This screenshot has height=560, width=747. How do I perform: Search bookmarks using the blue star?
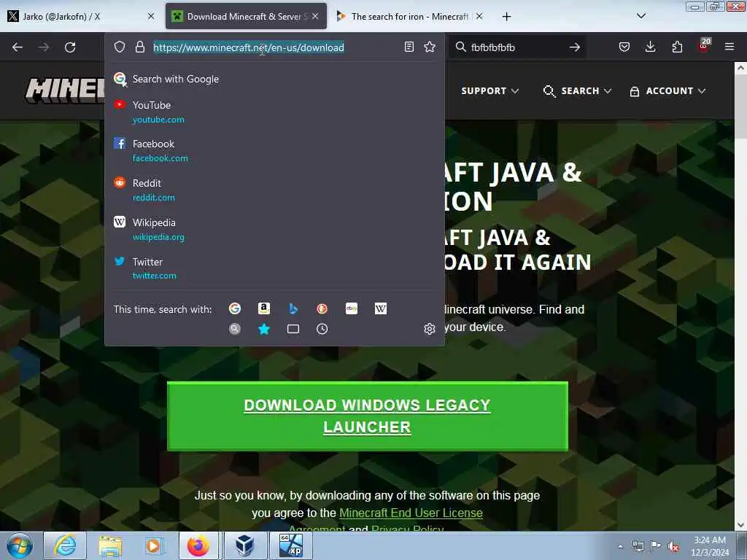[x=264, y=329]
